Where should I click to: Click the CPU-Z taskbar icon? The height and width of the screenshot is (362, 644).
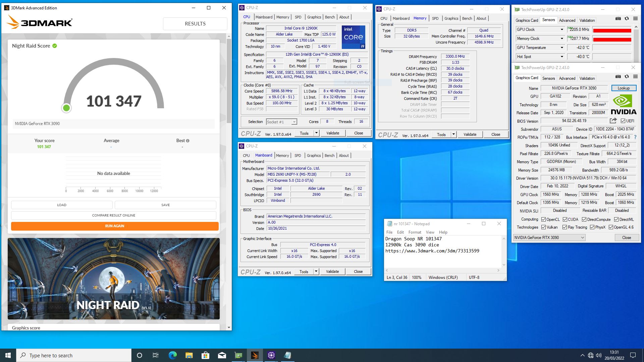point(271,355)
